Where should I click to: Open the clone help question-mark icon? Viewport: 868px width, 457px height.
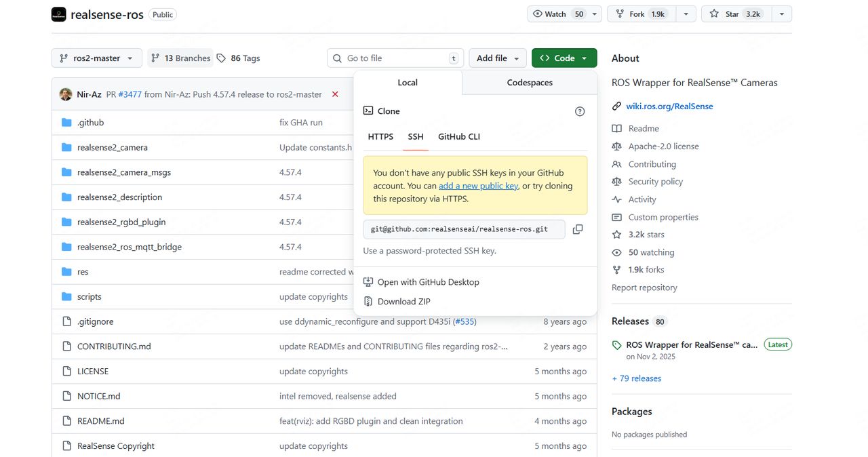click(580, 111)
